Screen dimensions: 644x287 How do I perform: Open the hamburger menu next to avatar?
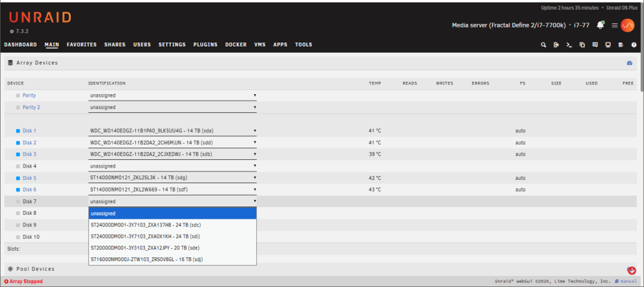(x=614, y=26)
